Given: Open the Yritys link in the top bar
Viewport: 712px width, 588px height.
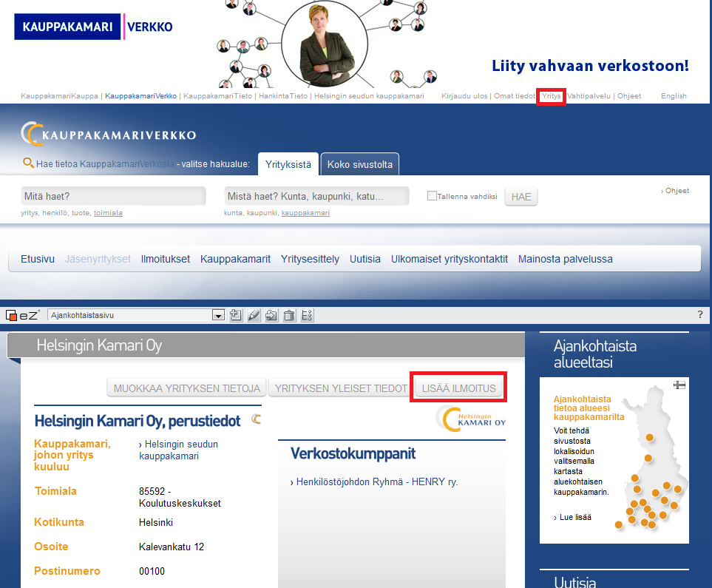Looking at the screenshot, I should 552,96.
